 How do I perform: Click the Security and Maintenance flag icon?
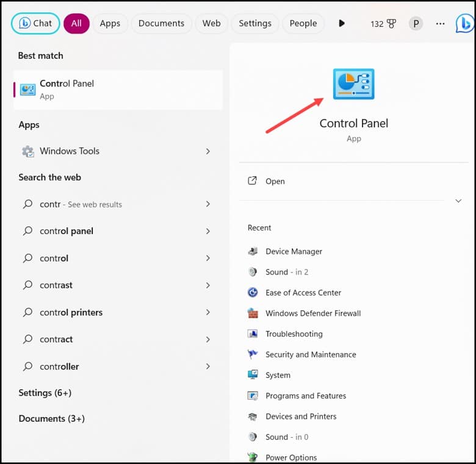(253, 354)
